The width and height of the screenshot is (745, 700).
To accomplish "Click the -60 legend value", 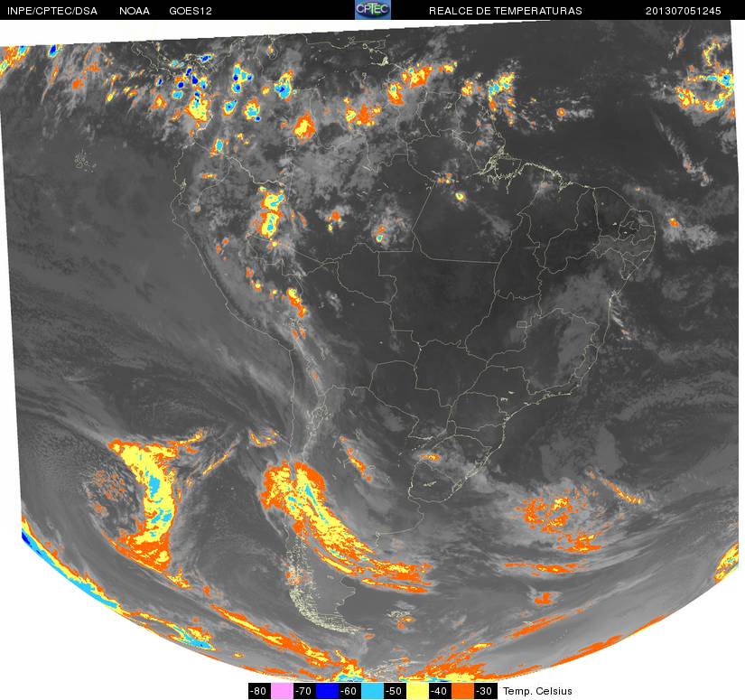I will point(350,691).
